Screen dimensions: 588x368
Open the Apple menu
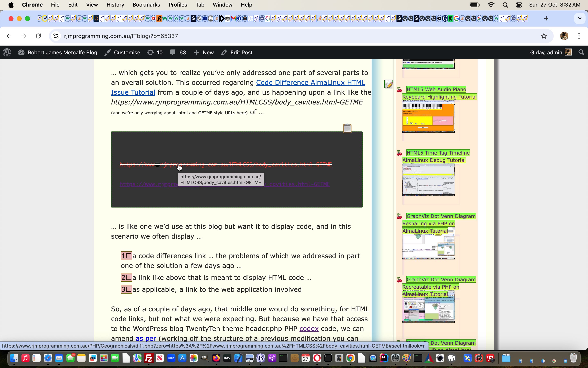pyautogui.click(x=11, y=5)
